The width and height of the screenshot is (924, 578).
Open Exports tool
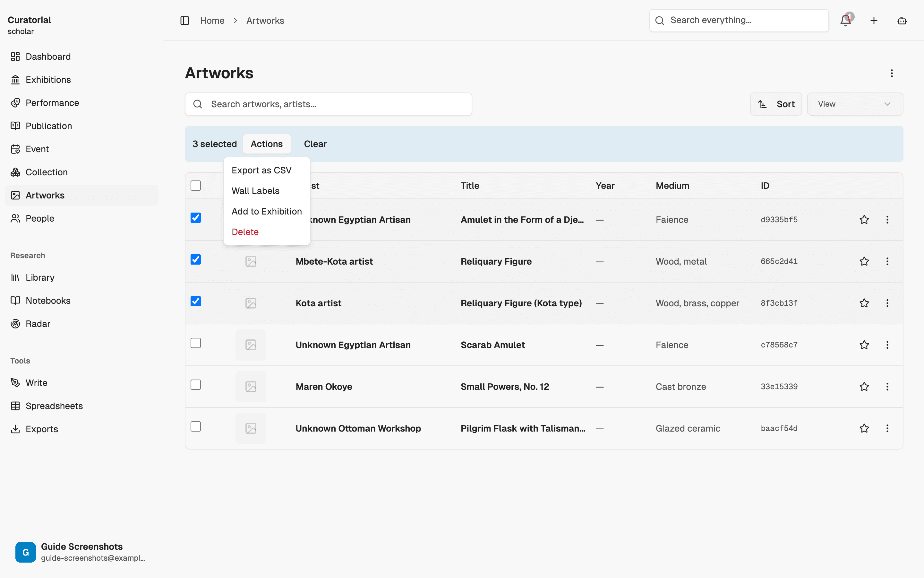coord(82,429)
